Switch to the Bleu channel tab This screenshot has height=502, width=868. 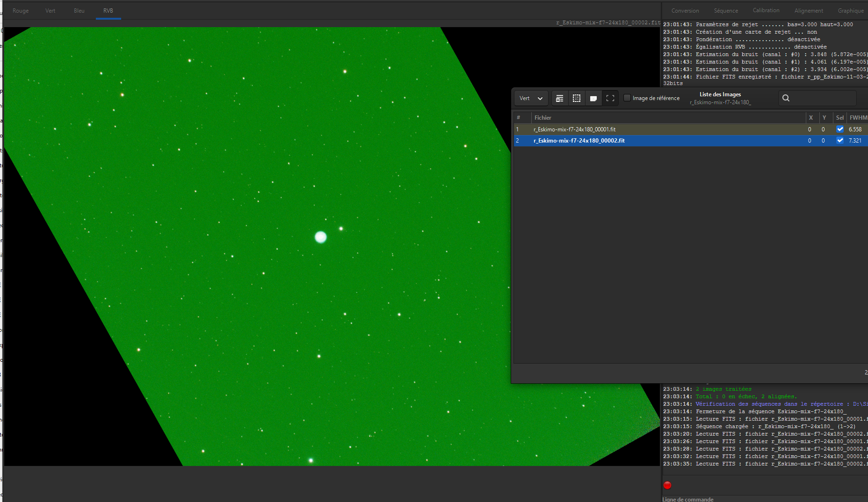[79, 11]
